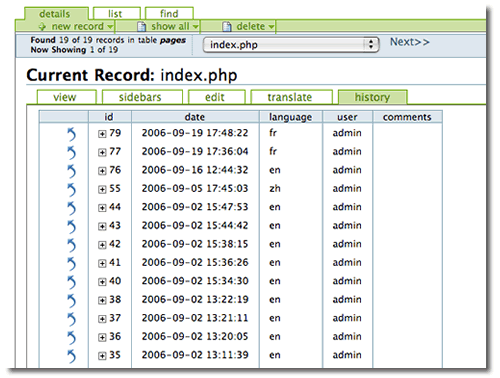500x378 pixels.
Task: Click the show all document icon
Action: (x=142, y=26)
